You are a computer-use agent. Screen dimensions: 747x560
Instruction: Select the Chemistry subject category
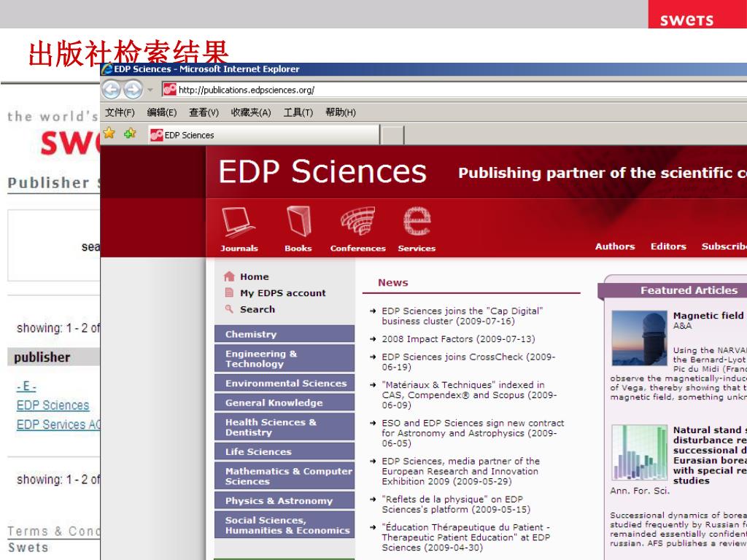[x=285, y=334]
